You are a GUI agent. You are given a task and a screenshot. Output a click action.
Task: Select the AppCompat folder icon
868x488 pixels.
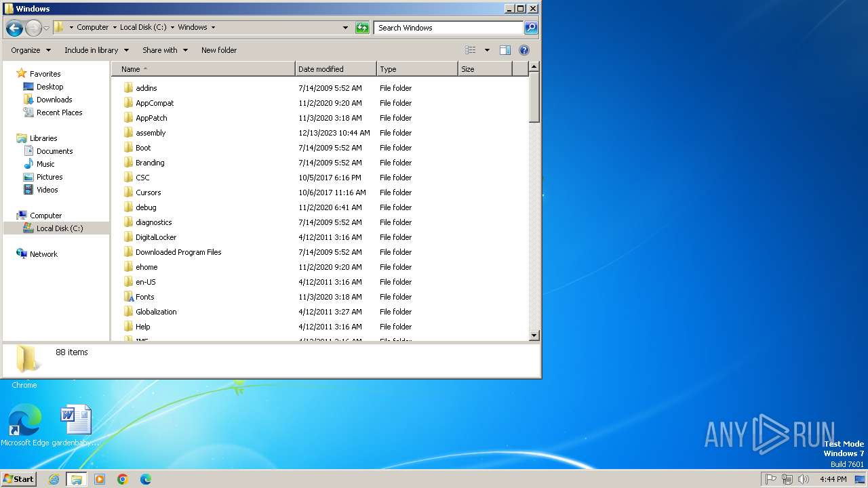click(x=129, y=103)
